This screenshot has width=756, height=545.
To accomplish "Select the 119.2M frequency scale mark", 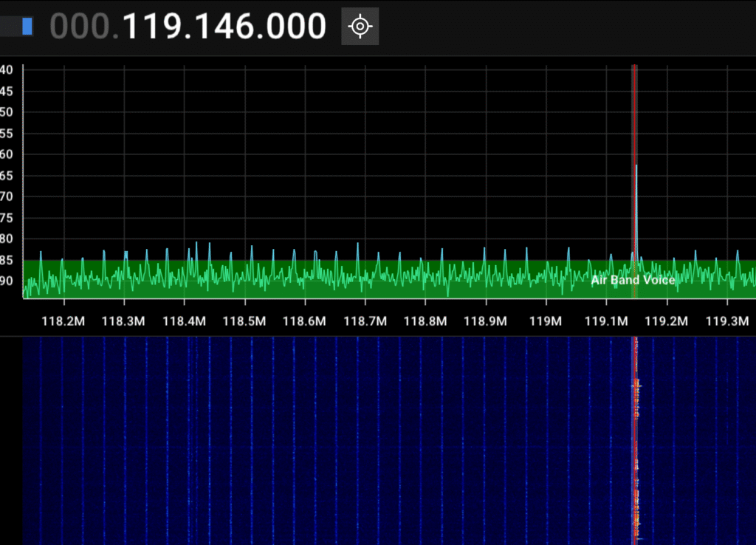I will pos(667,321).
